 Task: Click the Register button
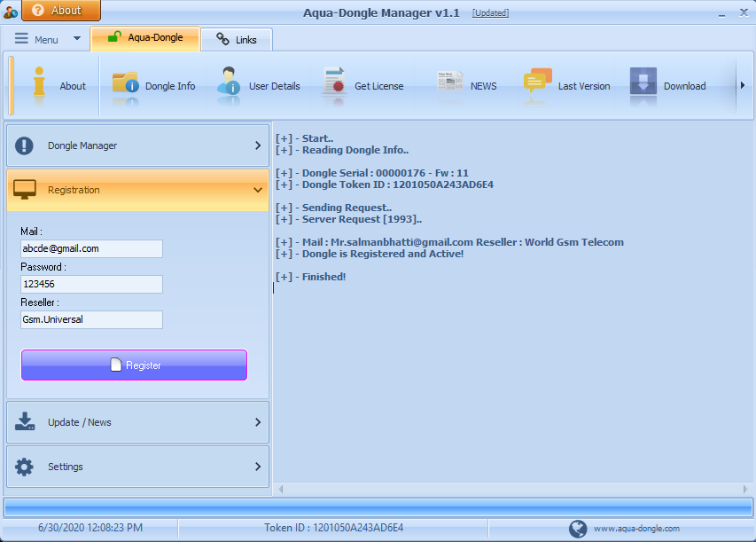tap(134, 365)
